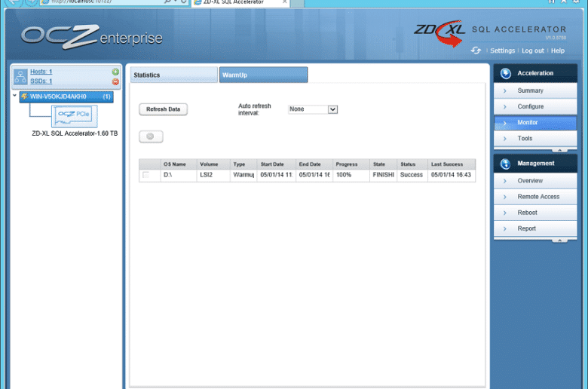Click the Type column header
Image resolution: width=588 pixels, height=389 pixels.
(x=243, y=164)
